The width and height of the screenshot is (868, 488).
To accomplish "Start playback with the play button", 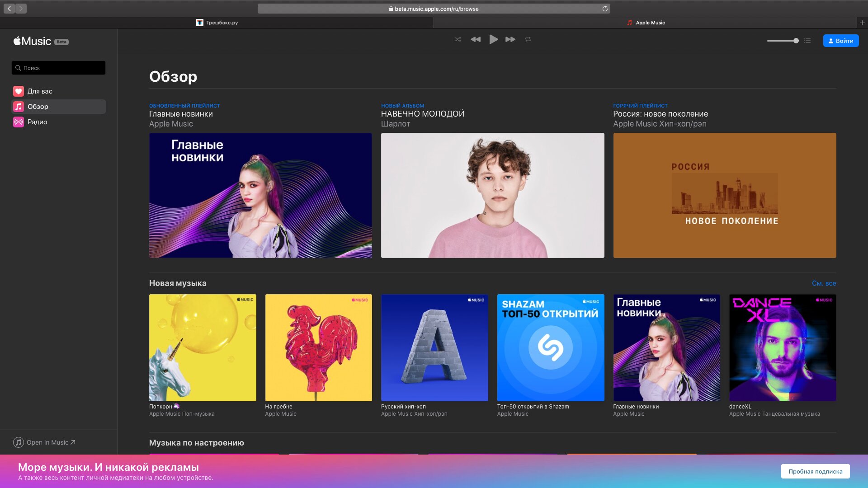I will click(493, 40).
